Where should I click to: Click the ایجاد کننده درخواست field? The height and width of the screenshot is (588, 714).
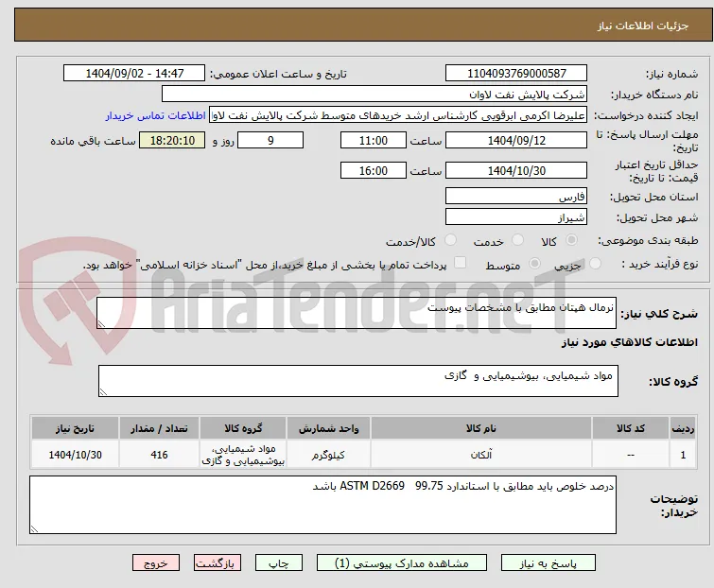398,115
